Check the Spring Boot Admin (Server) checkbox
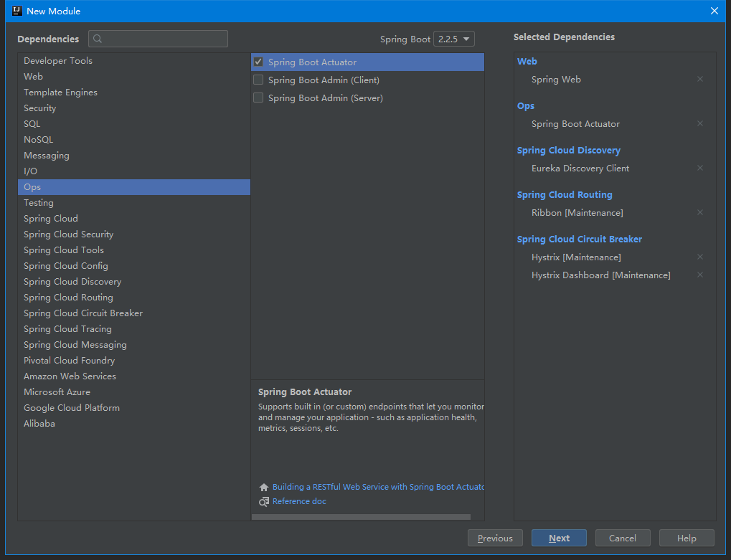Screen dimensions: 731x560 tap(258, 98)
